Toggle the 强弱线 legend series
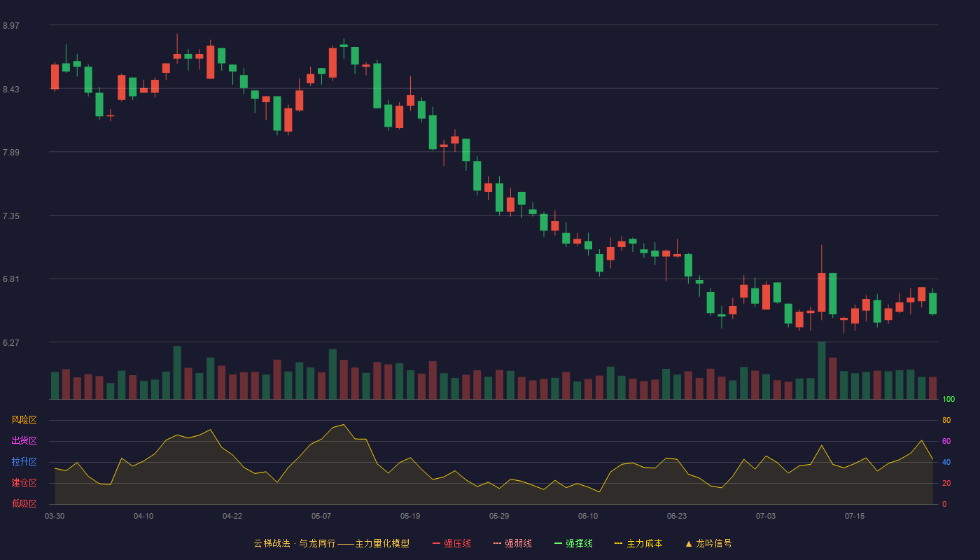980x560 pixels. coord(512,543)
